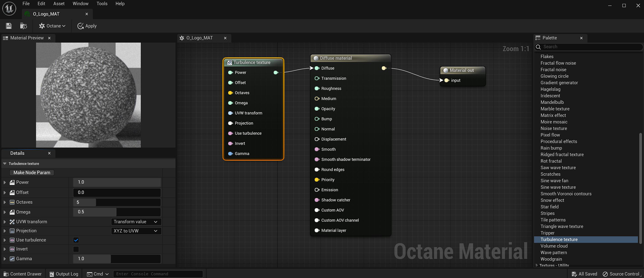Click the Omega pin on Turbulence node
The height and width of the screenshot is (278, 644).
click(231, 103)
